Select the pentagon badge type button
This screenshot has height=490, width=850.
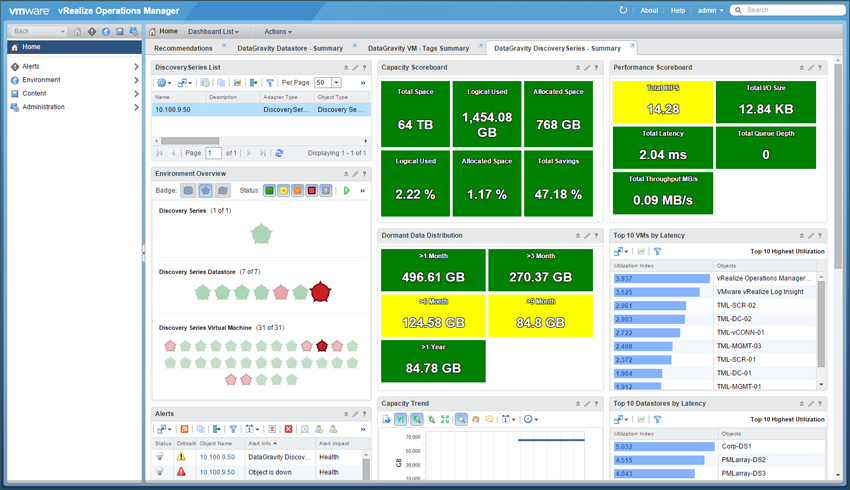pyautogui.click(x=205, y=190)
